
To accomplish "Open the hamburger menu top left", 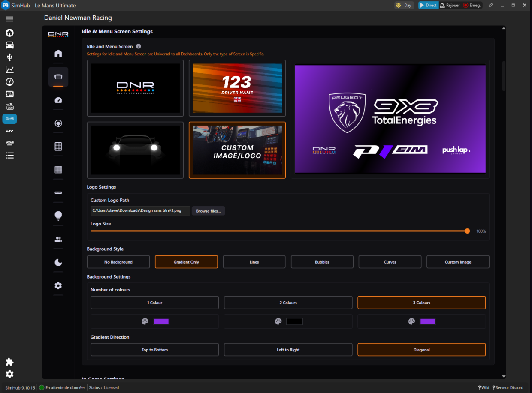I will click(x=9, y=19).
